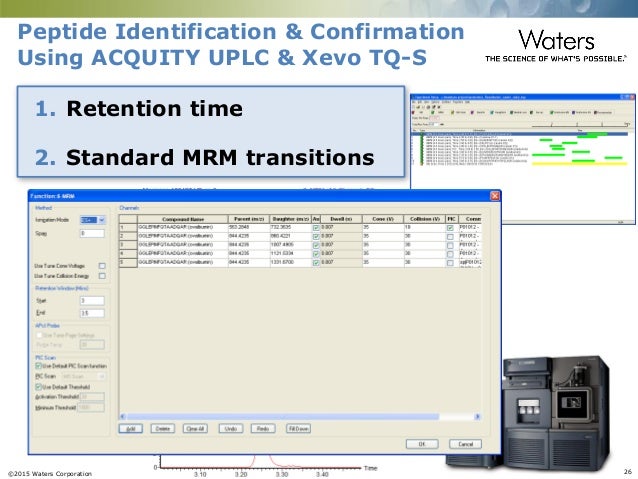The width and height of the screenshot is (638, 479).
Task: Click the scrollbar right arrow in channel table
Action: [x=478, y=416]
